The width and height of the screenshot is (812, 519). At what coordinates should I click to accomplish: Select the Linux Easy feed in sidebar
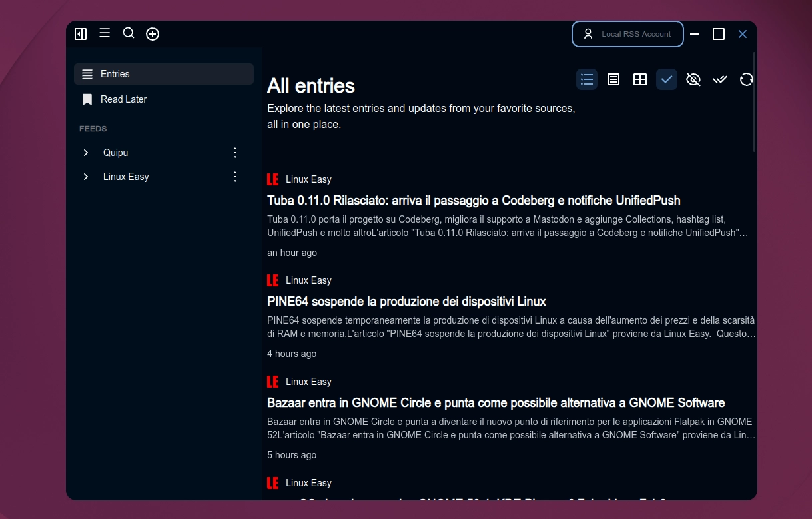coord(126,177)
